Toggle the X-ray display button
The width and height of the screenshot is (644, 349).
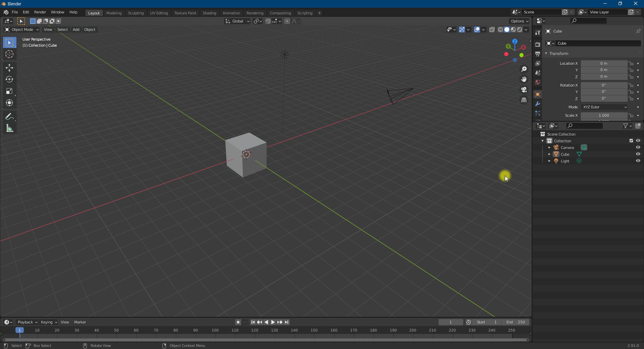pyautogui.click(x=492, y=30)
